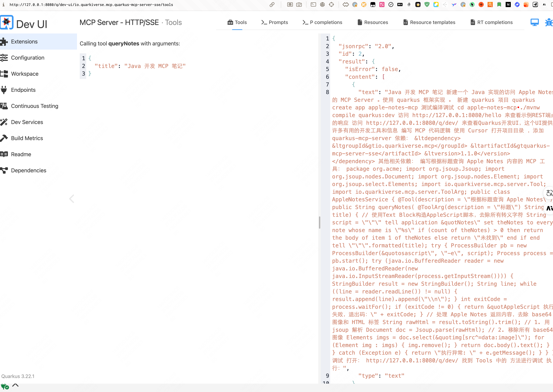Click the browser address bar URL
This screenshot has height=392, width=553.
point(91,5)
